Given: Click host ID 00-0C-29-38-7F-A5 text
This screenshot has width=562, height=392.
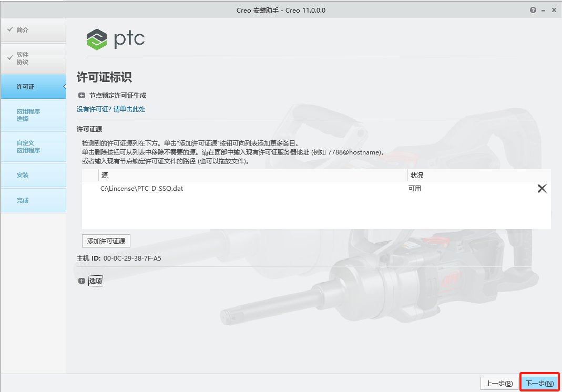Looking at the screenshot, I should pyautogui.click(x=132, y=259).
